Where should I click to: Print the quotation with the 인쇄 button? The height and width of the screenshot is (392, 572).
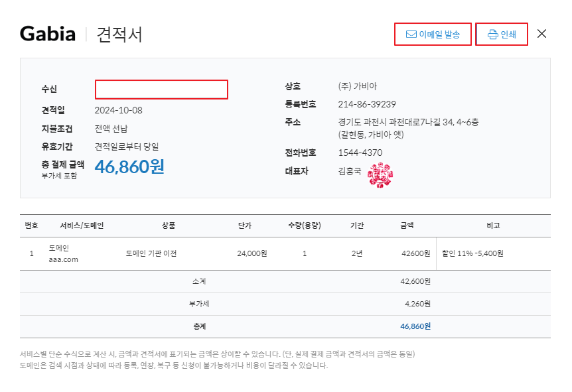[502, 34]
